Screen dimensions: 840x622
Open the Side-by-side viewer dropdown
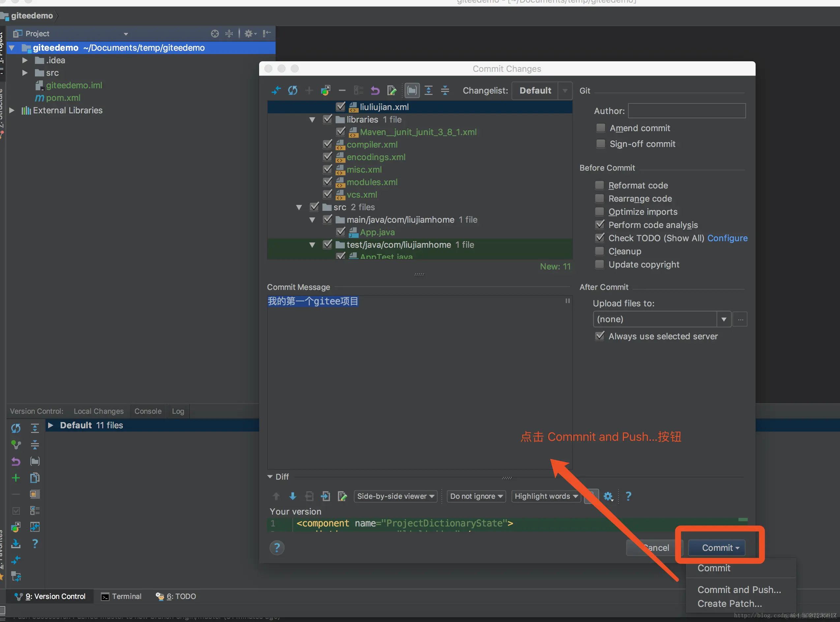pyautogui.click(x=395, y=496)
